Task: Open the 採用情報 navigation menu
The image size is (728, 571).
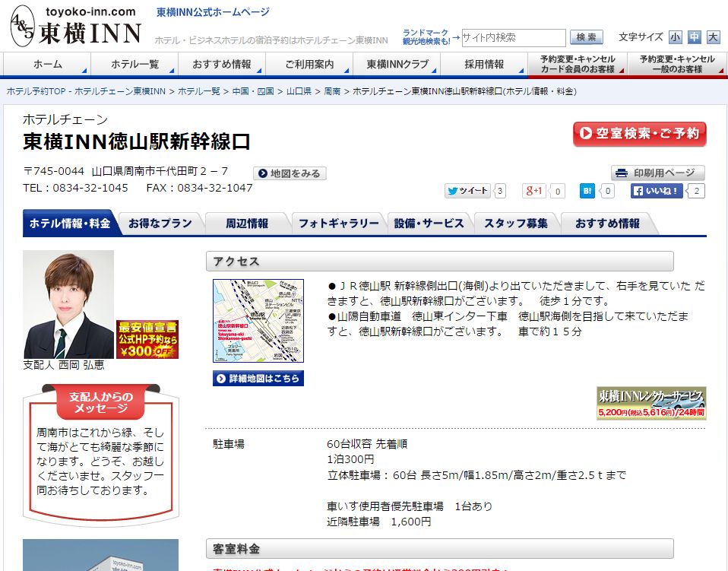Action: coord(484,64)
